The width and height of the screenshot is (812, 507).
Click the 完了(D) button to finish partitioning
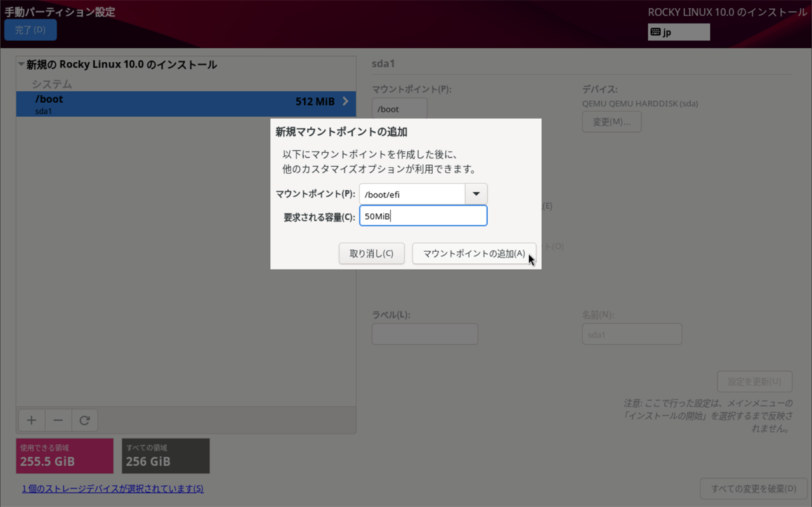(30, 29)
